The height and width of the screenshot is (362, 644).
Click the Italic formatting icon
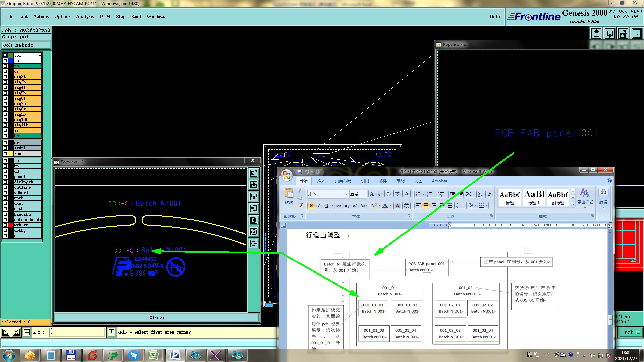click(x=319, y=206)
